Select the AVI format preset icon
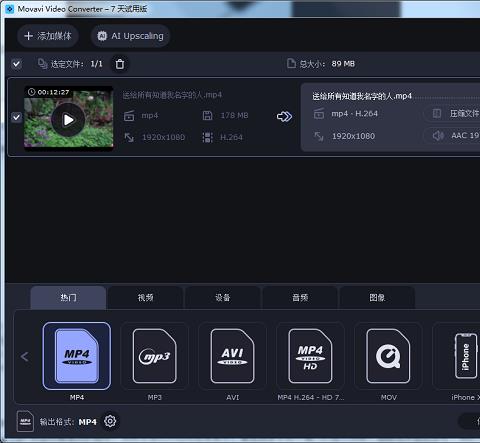 pyautogui.click(x=232, y=356)
